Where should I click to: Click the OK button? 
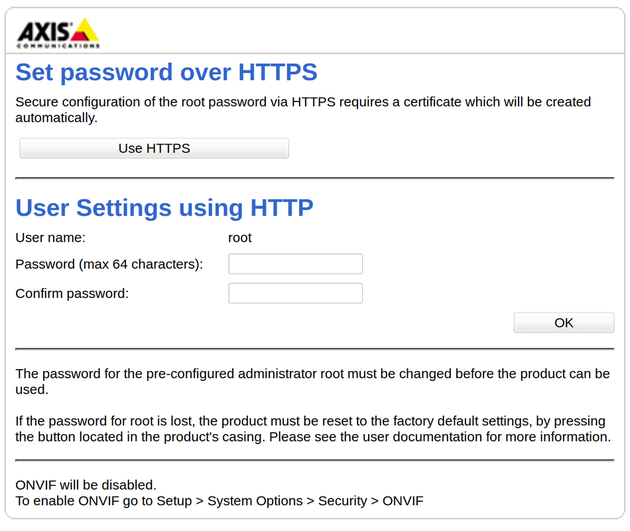564,323
